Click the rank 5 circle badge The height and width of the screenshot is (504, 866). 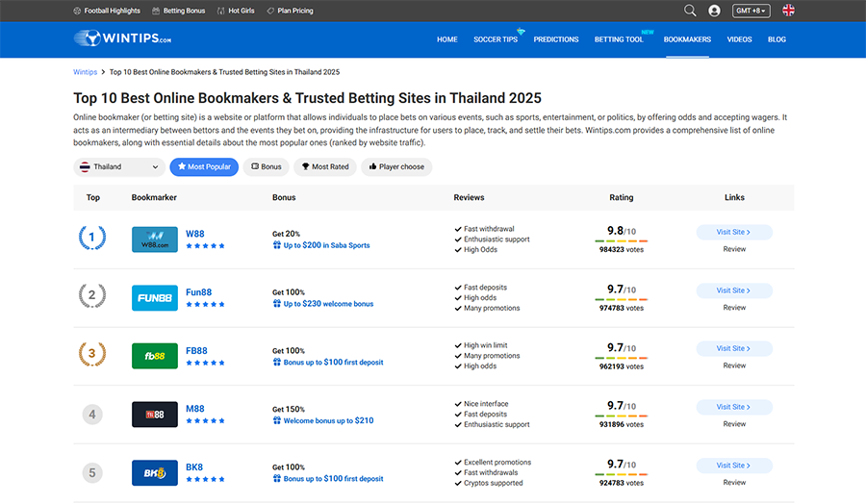[92, 473]
